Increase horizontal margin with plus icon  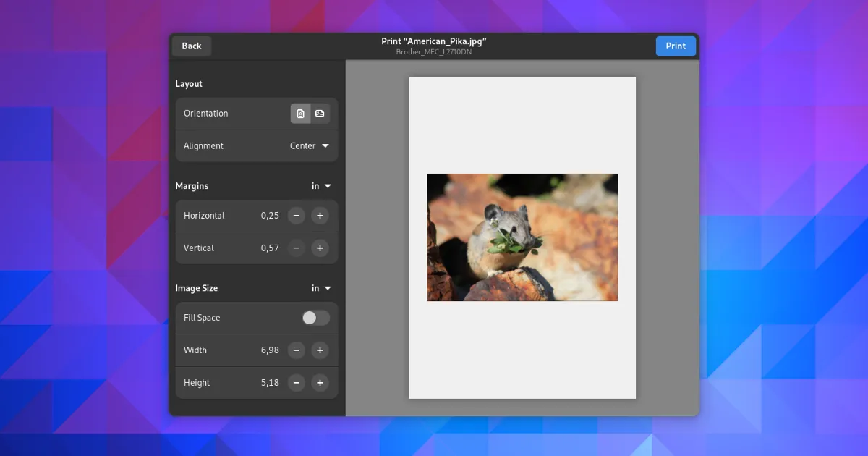pyautogui.click(x=320, y=216)
